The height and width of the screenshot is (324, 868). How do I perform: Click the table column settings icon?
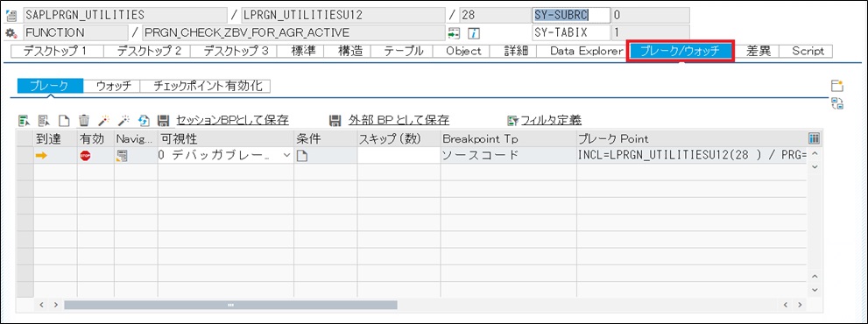(815, 138)
